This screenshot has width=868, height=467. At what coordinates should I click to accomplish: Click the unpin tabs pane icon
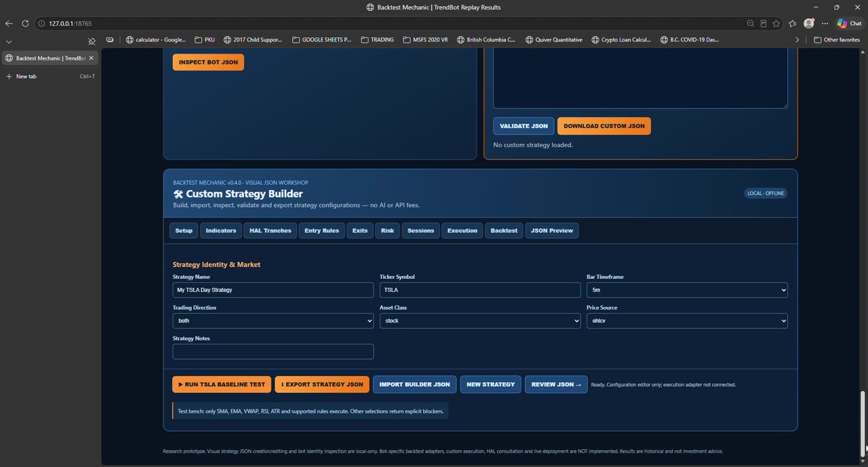pos(92,41)
